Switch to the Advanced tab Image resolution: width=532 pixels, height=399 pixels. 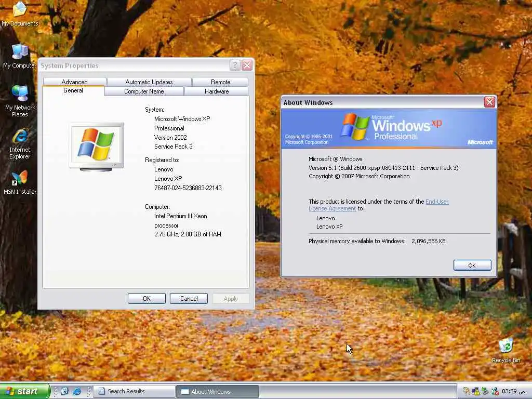pyautogui.click(x=75, y=82)
